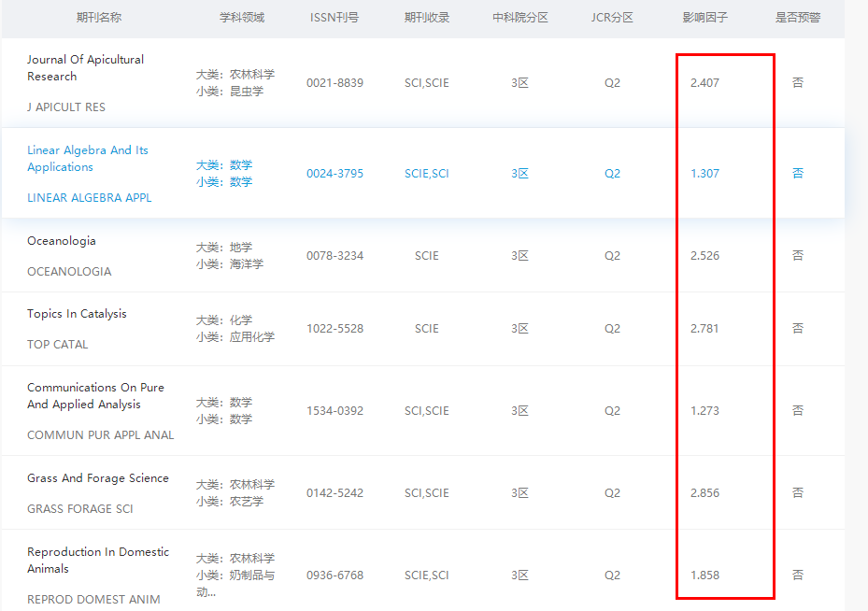The image size is (868, 611).
Task: Select the Topics In Catalysis journal
Action: 77,314
